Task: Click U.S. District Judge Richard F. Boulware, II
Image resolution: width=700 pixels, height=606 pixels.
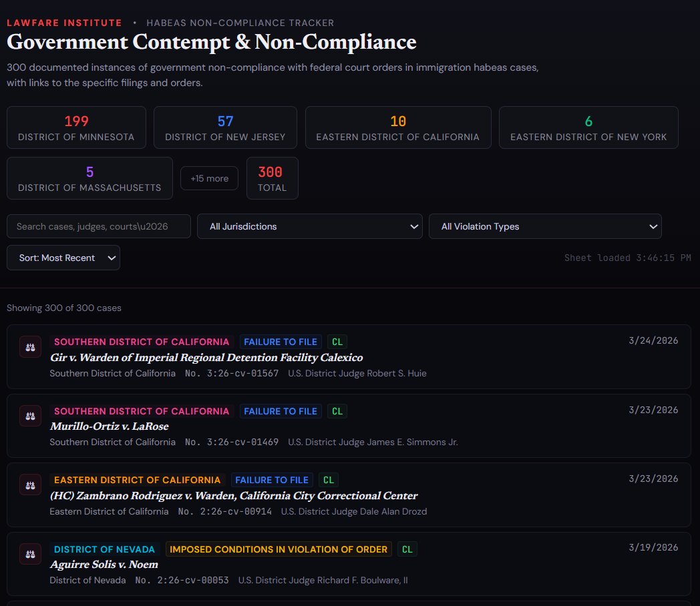Action: click(323, 580)
